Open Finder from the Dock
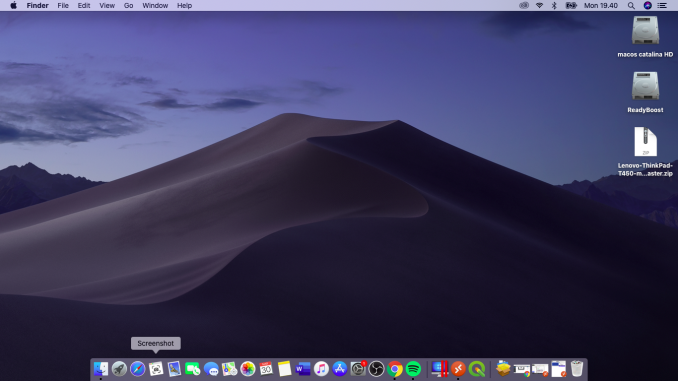Viewport: 678px width, 381px height. [x=101, y=369]
